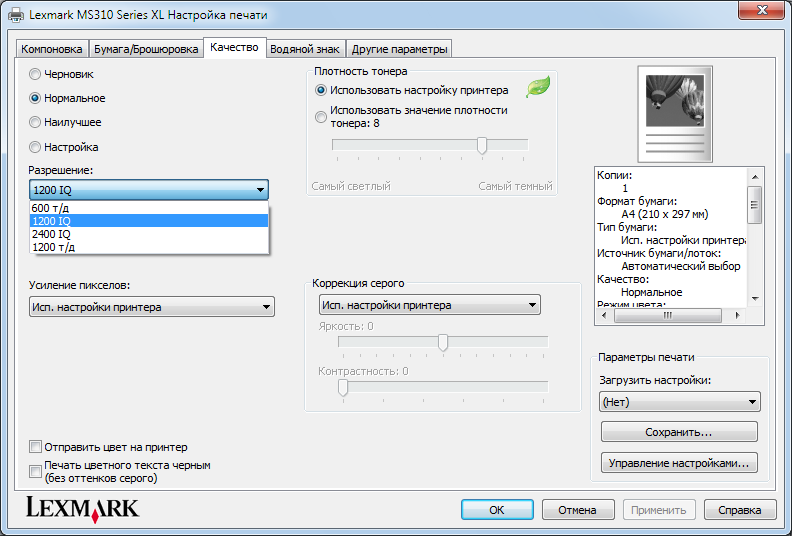Switch to the Бумага/Брошюровка tab
The height and width of the screenshot is (536, 792).
[146, 49]
